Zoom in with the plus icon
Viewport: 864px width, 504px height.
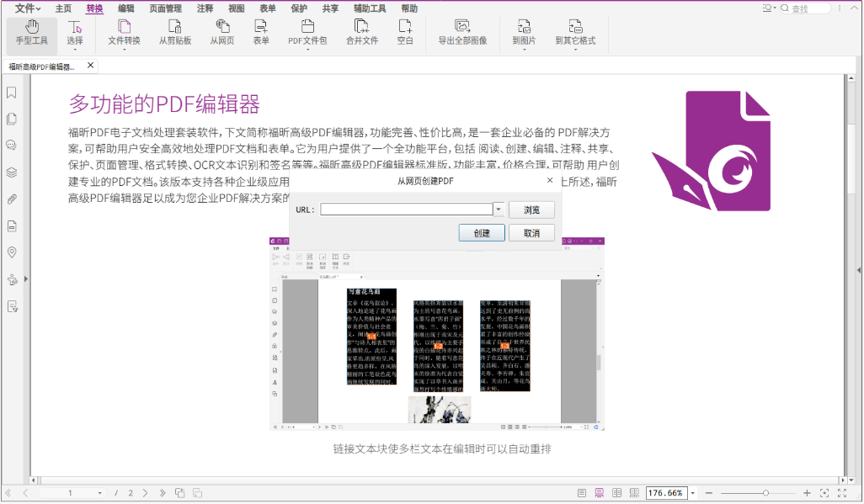click(x=807, y=493)
